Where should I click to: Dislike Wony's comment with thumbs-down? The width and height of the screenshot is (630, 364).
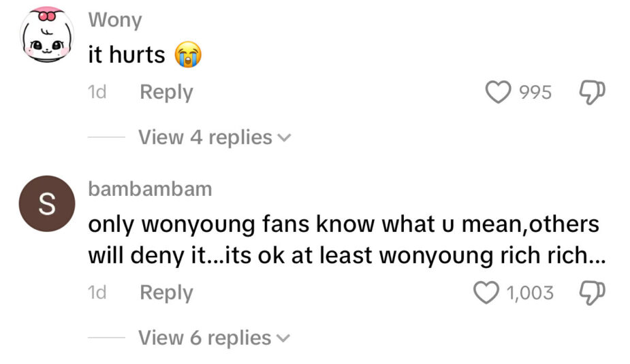coord(592,93)
